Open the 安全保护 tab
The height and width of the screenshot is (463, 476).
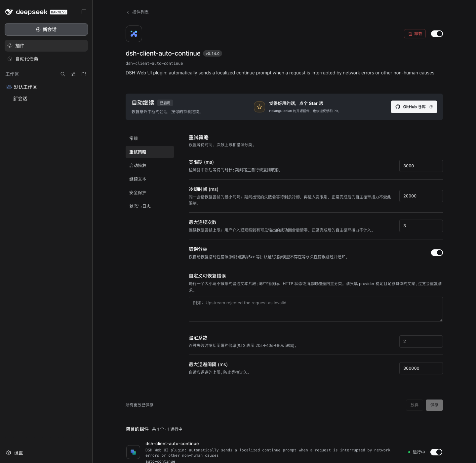(x=150, y=192)
